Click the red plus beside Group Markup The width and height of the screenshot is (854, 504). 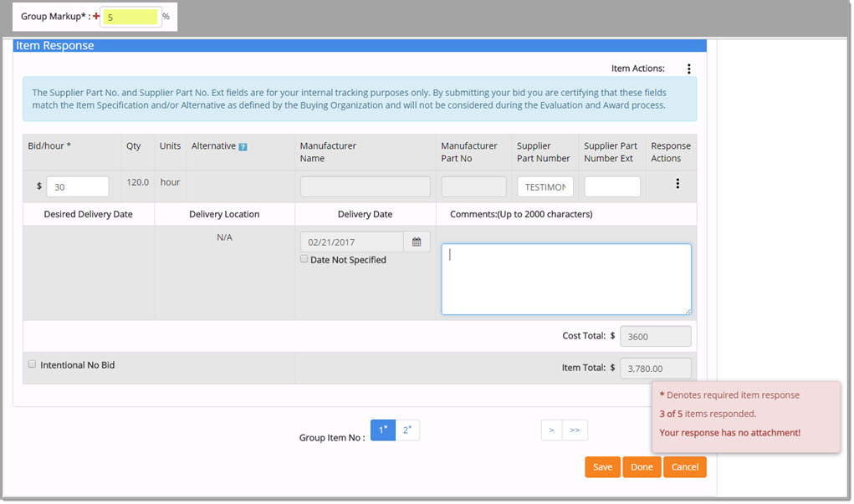(x=96, y=17)
